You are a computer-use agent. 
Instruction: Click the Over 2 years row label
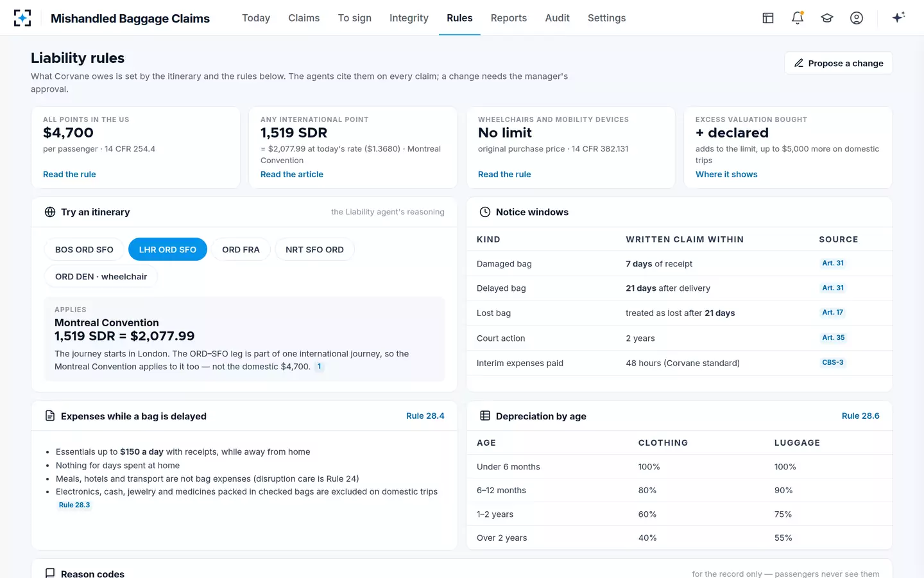[x=502, y=538]
